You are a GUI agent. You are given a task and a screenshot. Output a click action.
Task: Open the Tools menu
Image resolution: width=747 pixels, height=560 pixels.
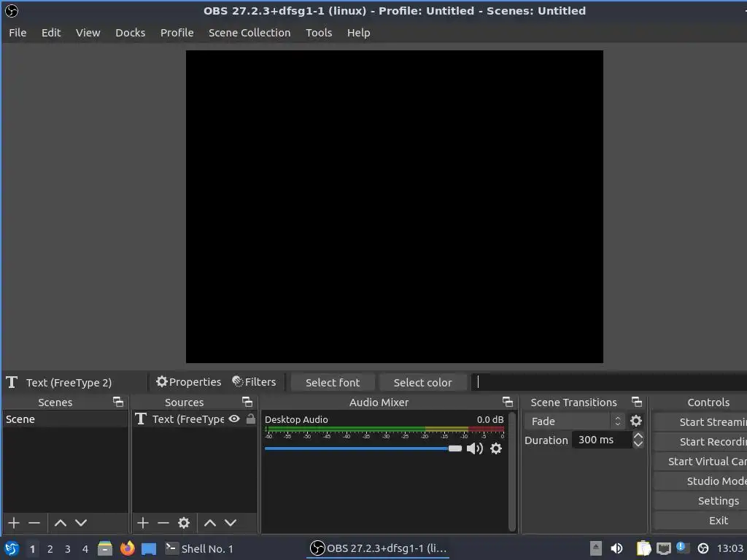click(319, 33)
